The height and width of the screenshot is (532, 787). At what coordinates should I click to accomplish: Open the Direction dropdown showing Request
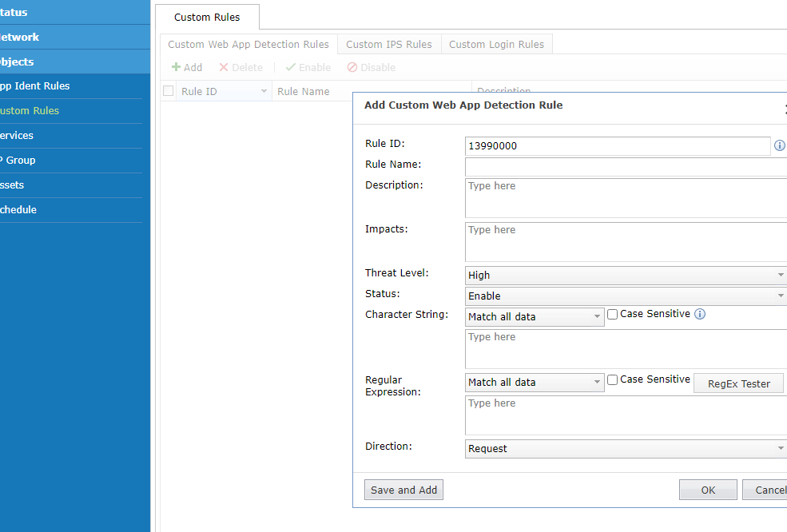pyautogui.click(x=626, y=448)
